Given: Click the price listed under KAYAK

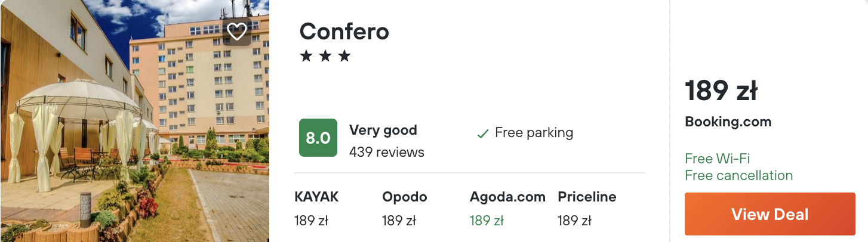Looking at the screenshot, I should tap(312, 221).
